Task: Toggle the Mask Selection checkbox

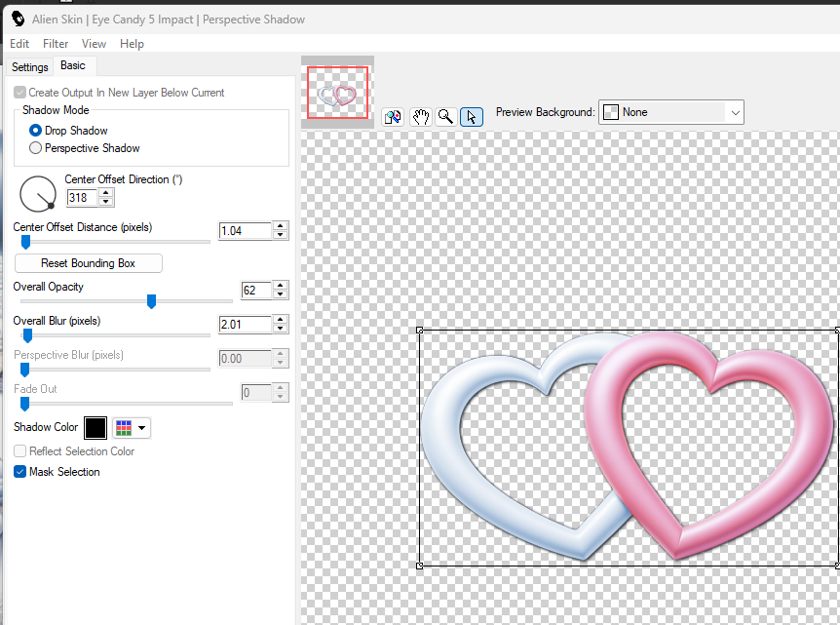Action: click(20, 472)
